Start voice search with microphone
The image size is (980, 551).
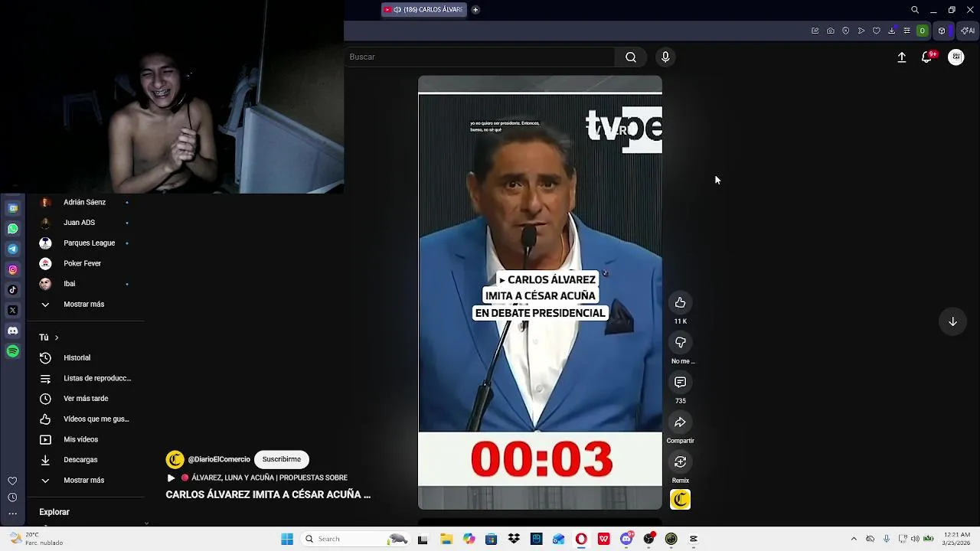coord(665,57)
